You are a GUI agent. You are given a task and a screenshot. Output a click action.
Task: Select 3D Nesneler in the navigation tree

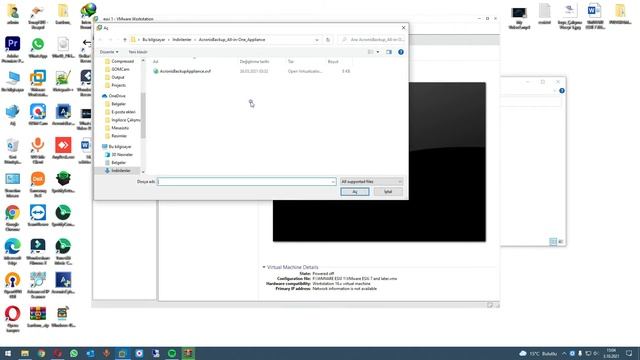tap(122, 154)
